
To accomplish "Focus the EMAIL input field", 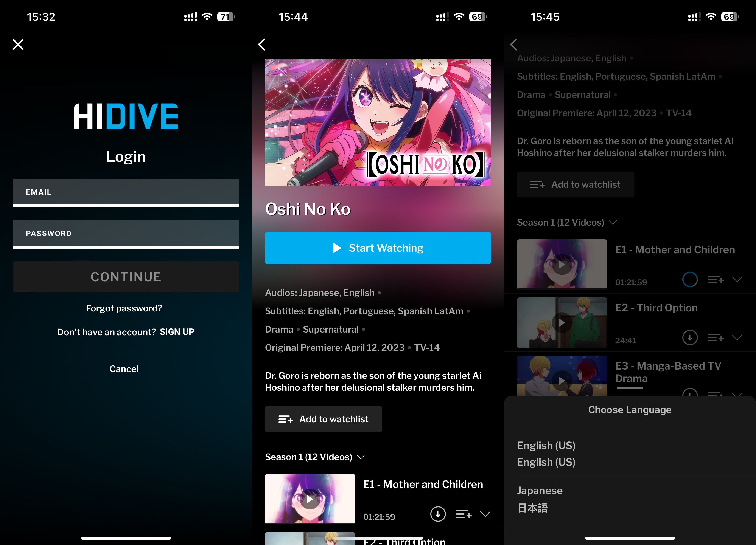I will 126,192.
